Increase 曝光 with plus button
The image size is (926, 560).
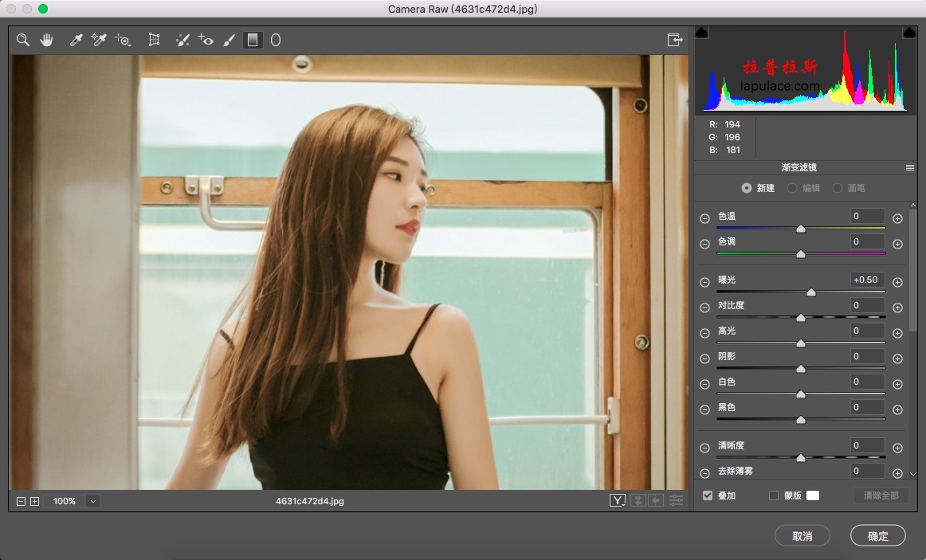coord(897,282)
